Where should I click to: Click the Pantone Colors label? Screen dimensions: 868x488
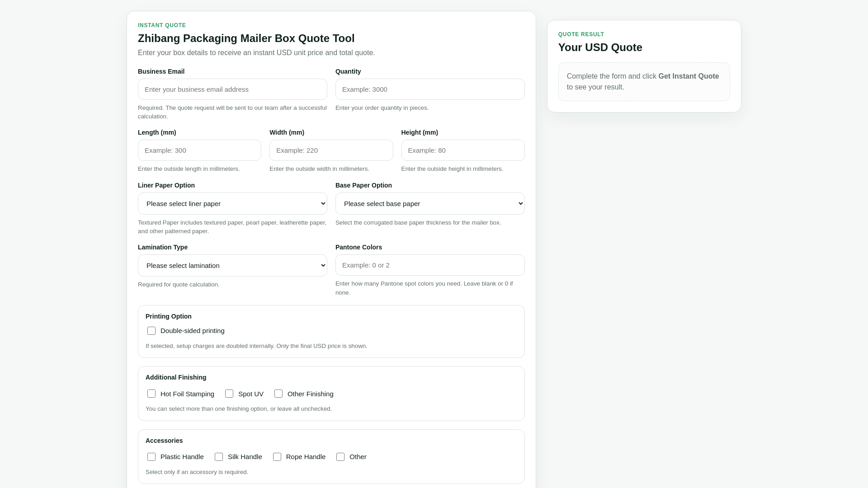pos(359,247)
